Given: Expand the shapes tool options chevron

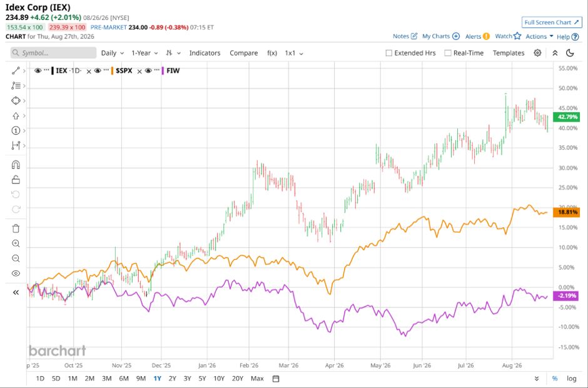Looking at the screenshot, I should pos(24,101).
